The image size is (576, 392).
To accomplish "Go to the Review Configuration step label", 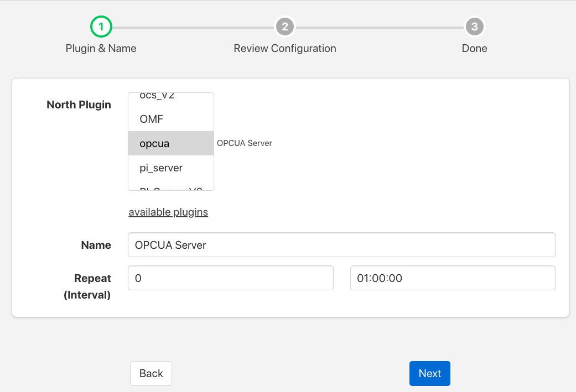I will coord(284,49).
